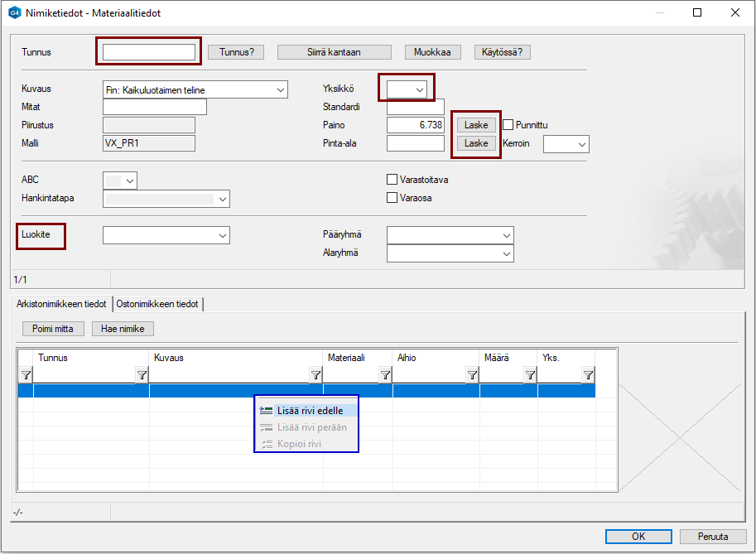Viewport: 756px width, 554px height.
Task: Click G4 application icon in title bar
Action: 14,13
